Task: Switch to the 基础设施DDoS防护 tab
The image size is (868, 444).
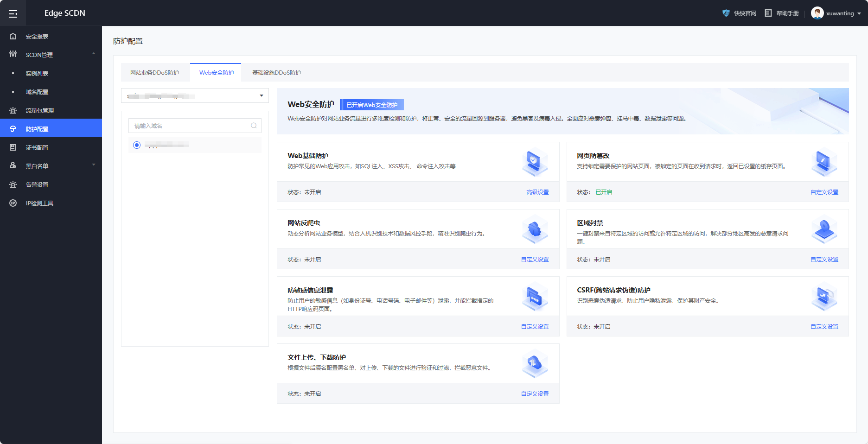Action: (276, 73)
